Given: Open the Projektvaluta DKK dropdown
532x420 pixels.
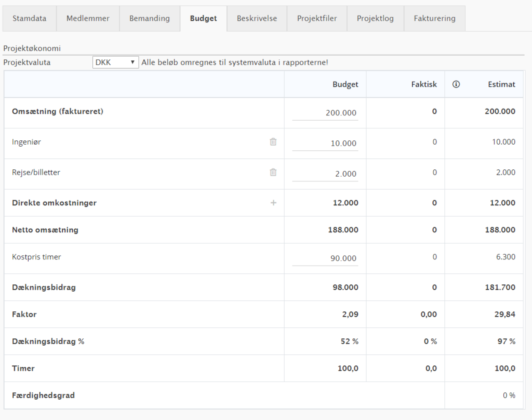Looking at the screenshot, I should [x=115, y=62].
